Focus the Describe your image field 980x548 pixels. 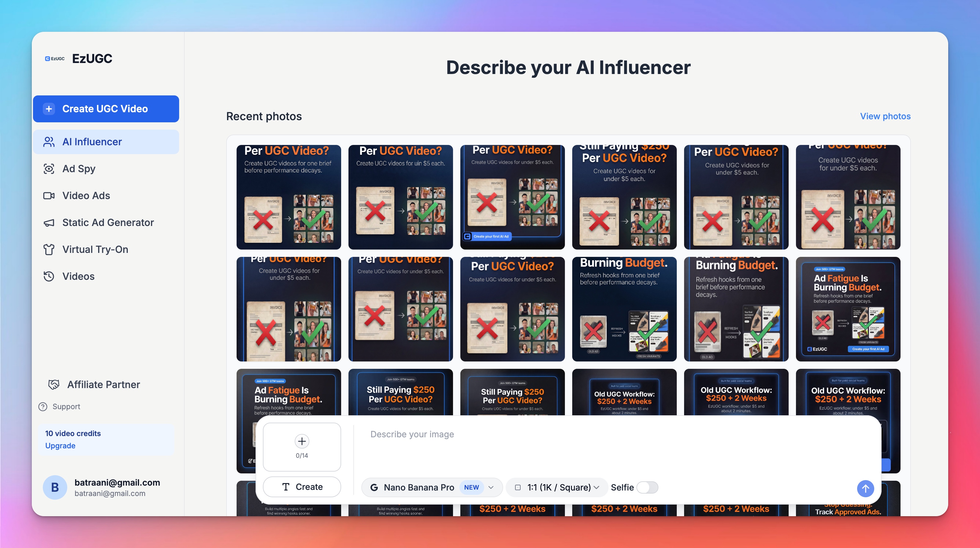point(616,448)
